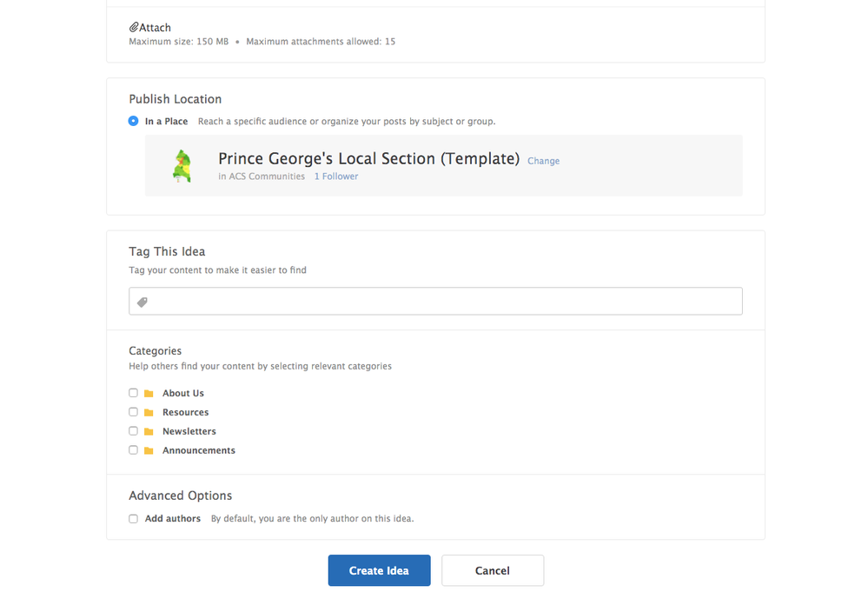Screen dimensions: 868x592
Task: Click the Resources folder icon
Action: 149,413
